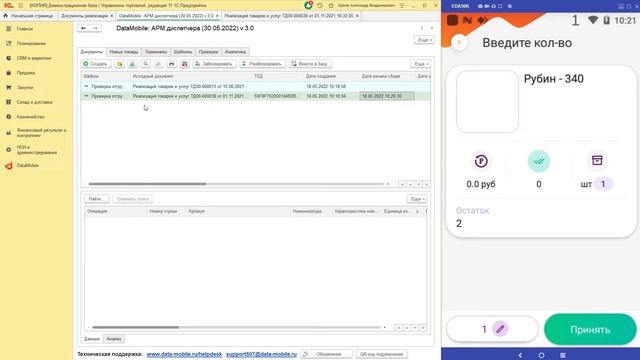Click the QR код подключения button
Viewport: 640px width, 360px height.
(x=382, y=354)
